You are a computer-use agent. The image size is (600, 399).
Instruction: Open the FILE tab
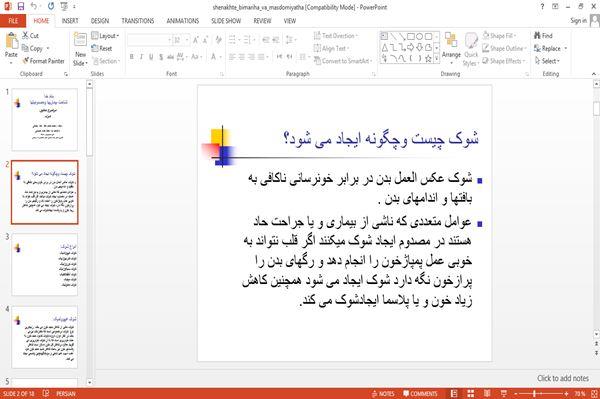tap(13, 21)
